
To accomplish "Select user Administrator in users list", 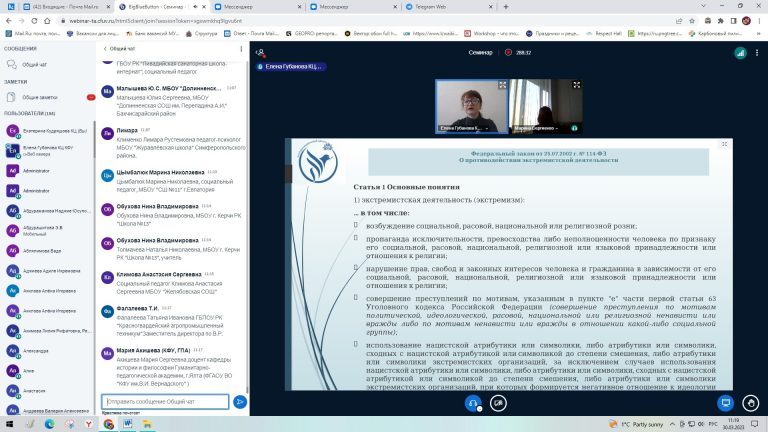I will [36, 171].
